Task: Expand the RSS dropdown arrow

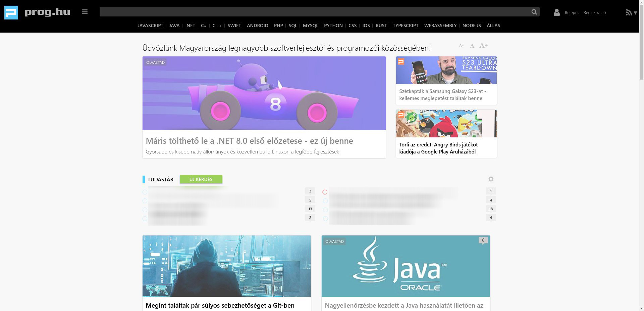Action: click(635, 13)
